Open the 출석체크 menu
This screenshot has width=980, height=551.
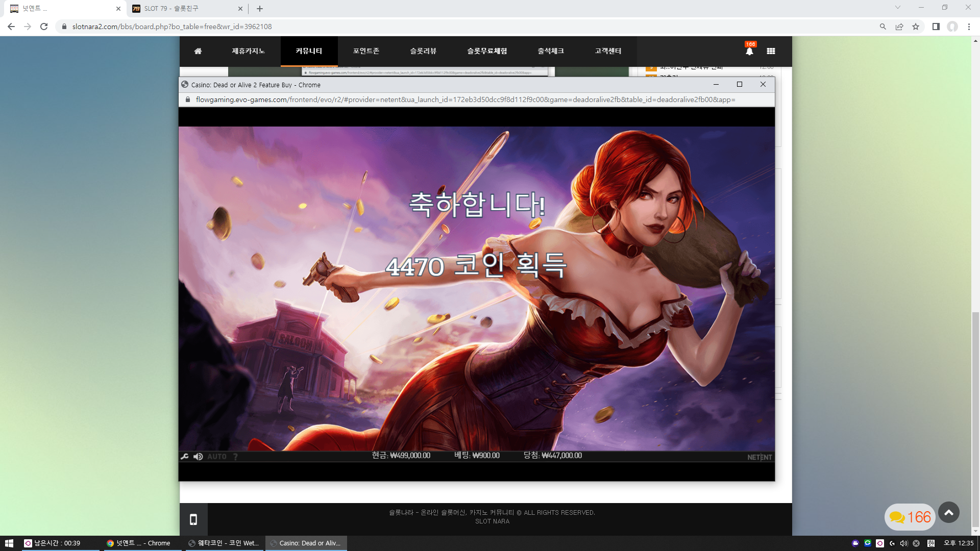coord(551,51)
